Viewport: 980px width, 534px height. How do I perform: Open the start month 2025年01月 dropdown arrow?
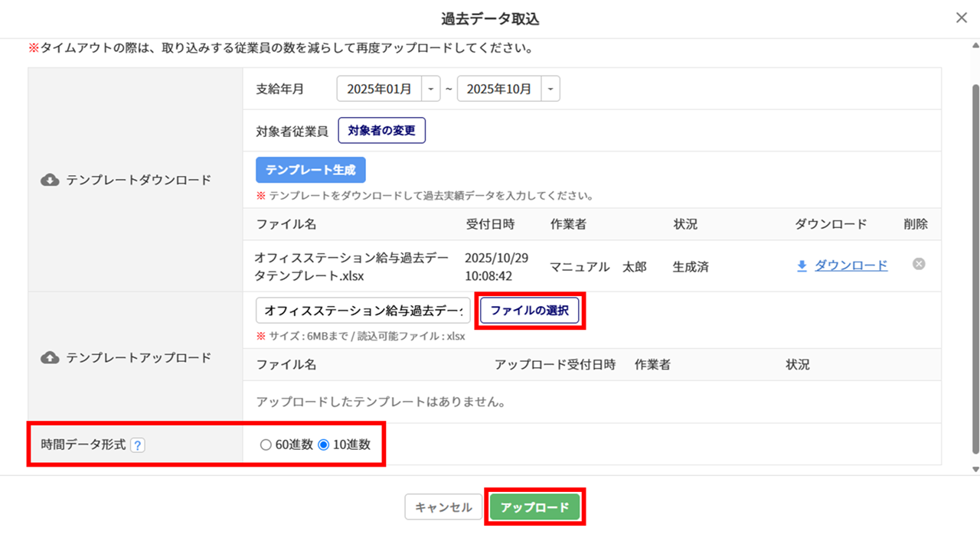tap(432, 89)
